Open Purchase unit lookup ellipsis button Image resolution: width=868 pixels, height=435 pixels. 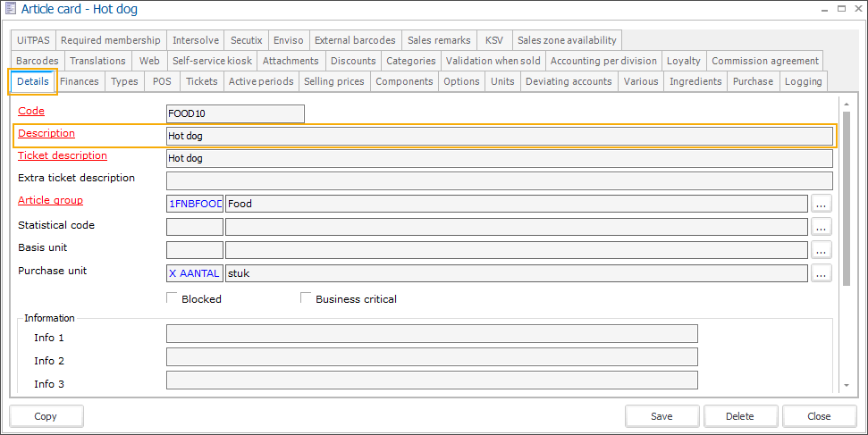pos(821,273)
